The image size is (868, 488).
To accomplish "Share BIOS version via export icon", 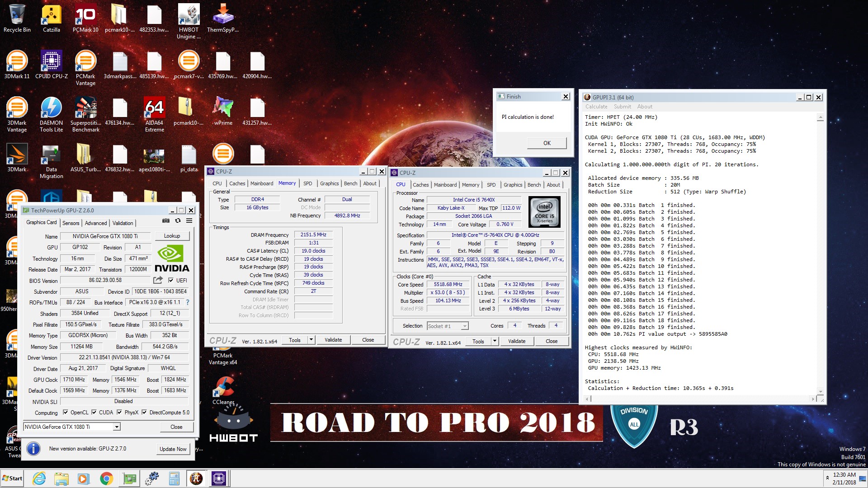I will click(x=158, y=280).
